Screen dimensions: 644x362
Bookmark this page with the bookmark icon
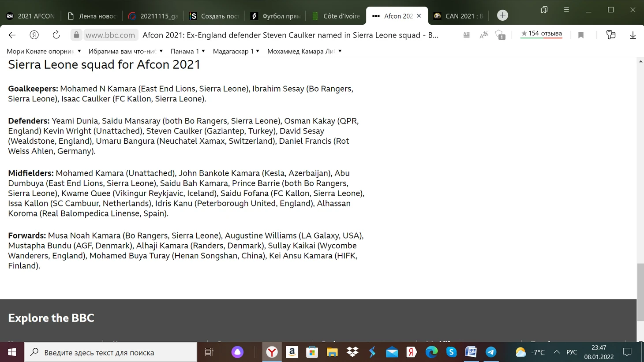[x=581, y=35]
